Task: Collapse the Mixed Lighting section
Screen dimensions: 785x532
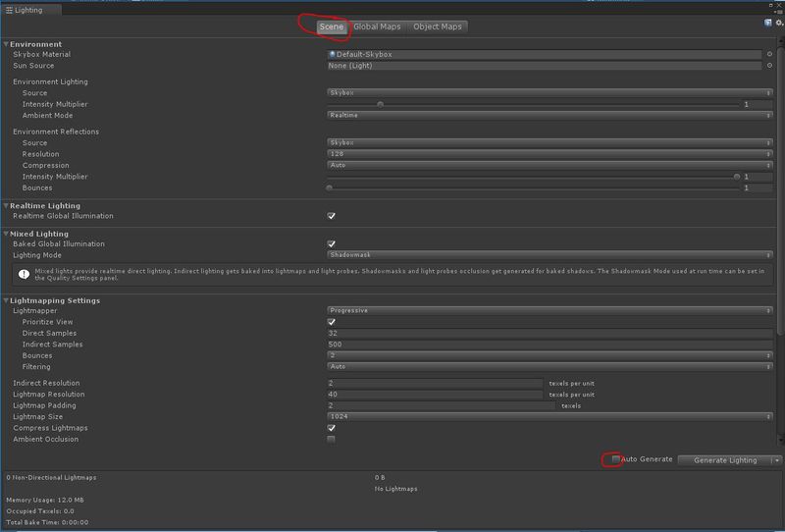Action: tap(6, 234)
